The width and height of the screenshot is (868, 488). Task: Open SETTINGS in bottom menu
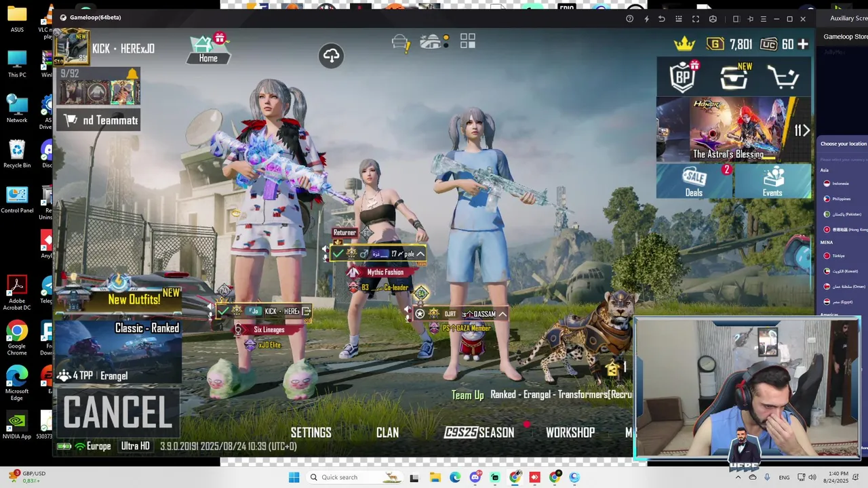[311, 432]
